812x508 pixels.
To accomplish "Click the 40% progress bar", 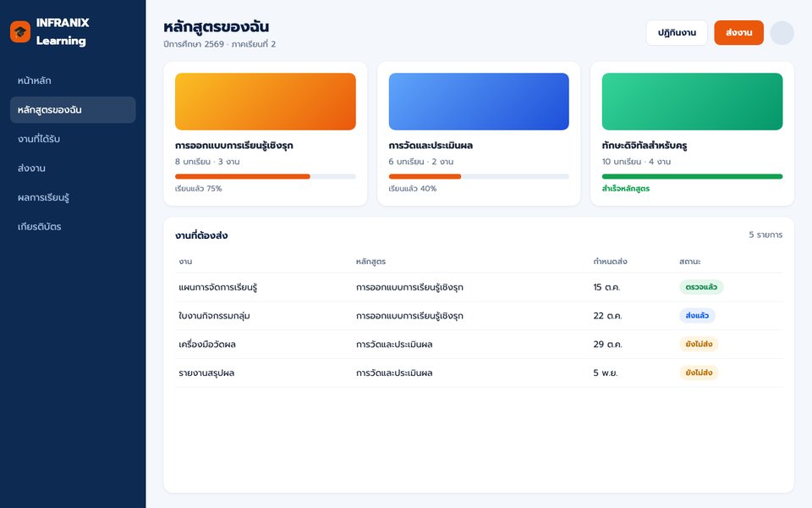I will click(479, 177).
